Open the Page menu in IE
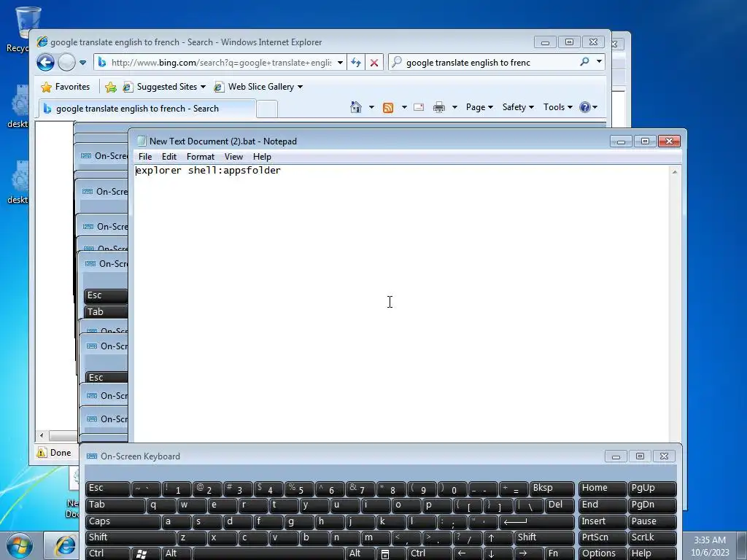747x560 pixels. click(479, 107)
